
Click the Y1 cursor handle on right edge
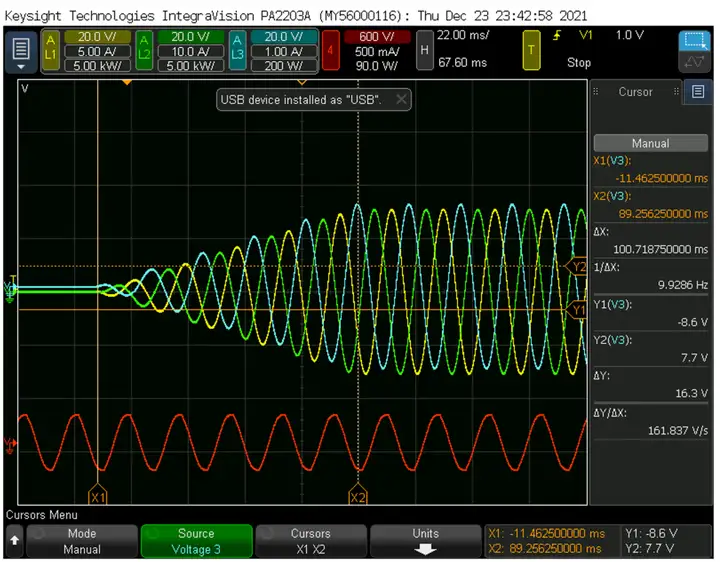[576, 310]
